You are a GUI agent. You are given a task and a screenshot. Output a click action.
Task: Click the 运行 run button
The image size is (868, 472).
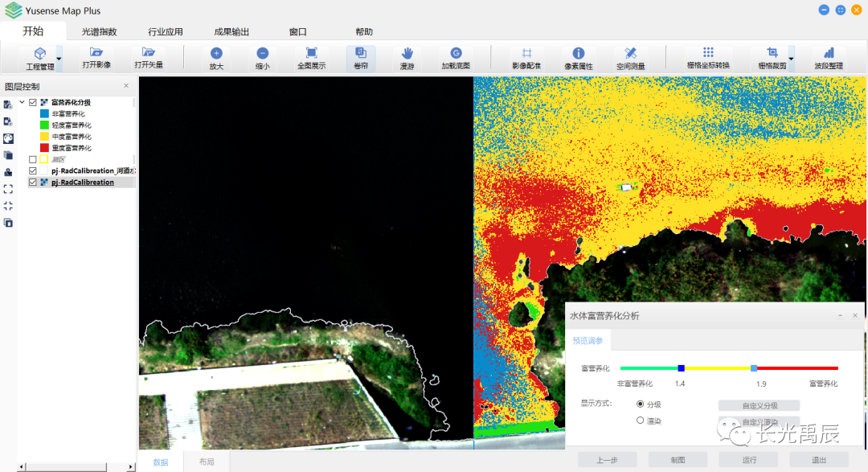[x=749, y=460]
